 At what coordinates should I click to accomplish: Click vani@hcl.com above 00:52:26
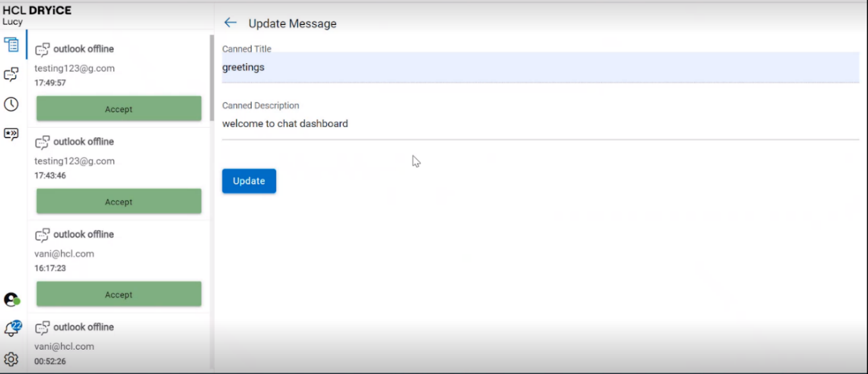click(x=64, y=346)
